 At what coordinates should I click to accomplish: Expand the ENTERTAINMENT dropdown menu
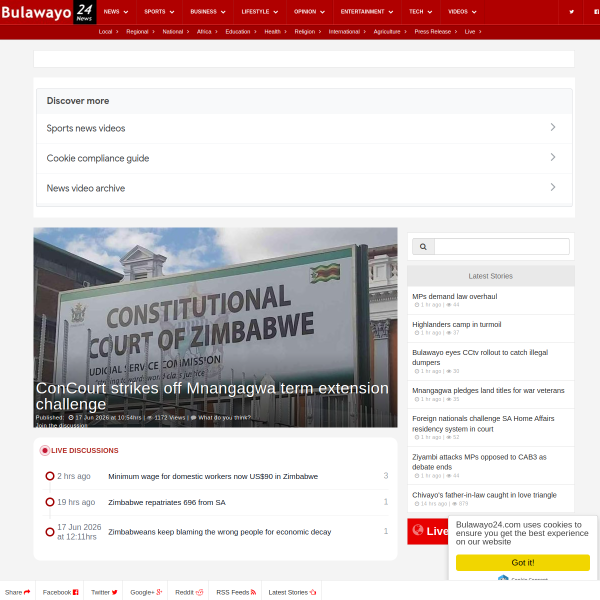point(367,12)
